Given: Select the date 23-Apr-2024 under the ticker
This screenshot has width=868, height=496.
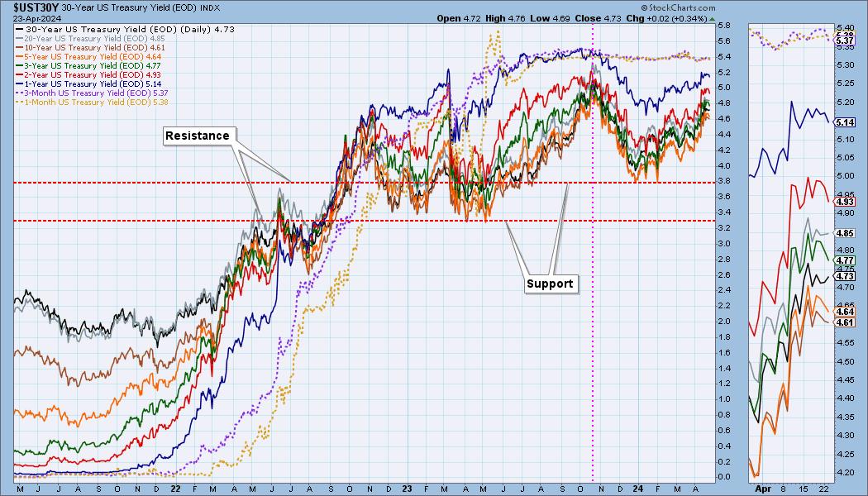Looking at the screenshot, I should [x=37, y=19].
